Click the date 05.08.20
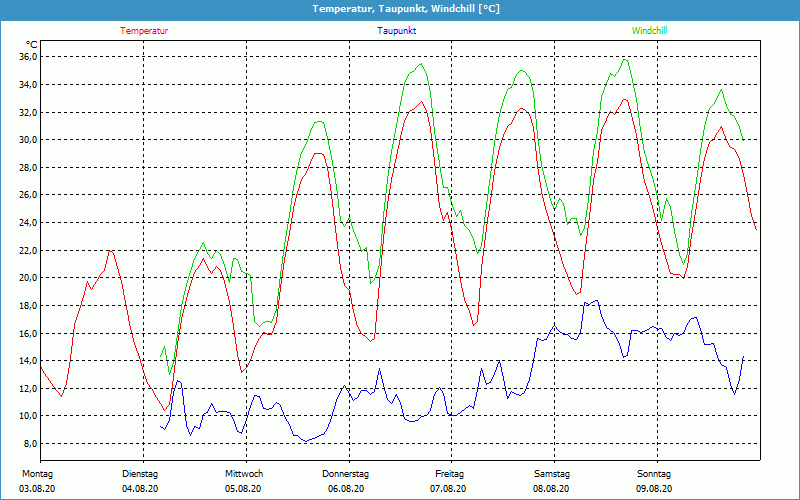Screen dimensions: 800x500 (x=243, y=489)
